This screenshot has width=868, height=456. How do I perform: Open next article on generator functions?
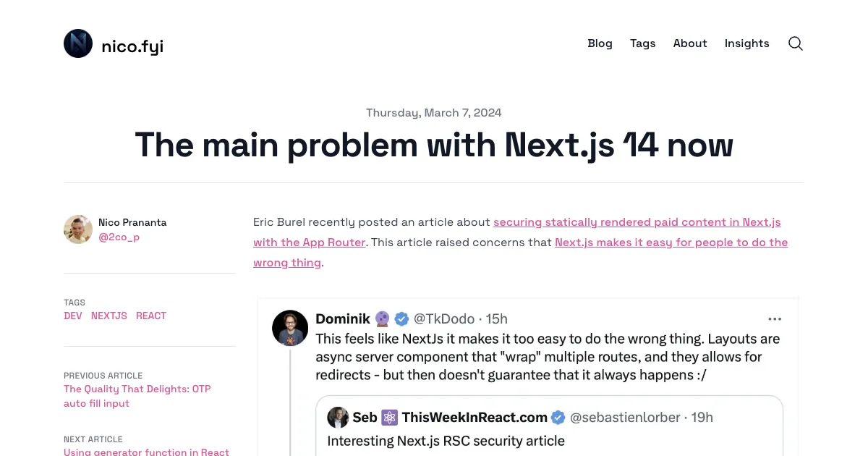[x=146, y=452]
